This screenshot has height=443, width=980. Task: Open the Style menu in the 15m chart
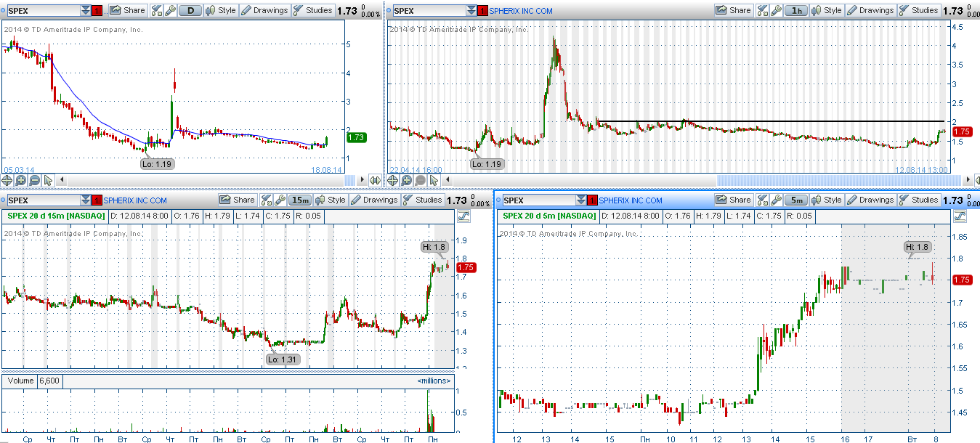click(331, 200)
